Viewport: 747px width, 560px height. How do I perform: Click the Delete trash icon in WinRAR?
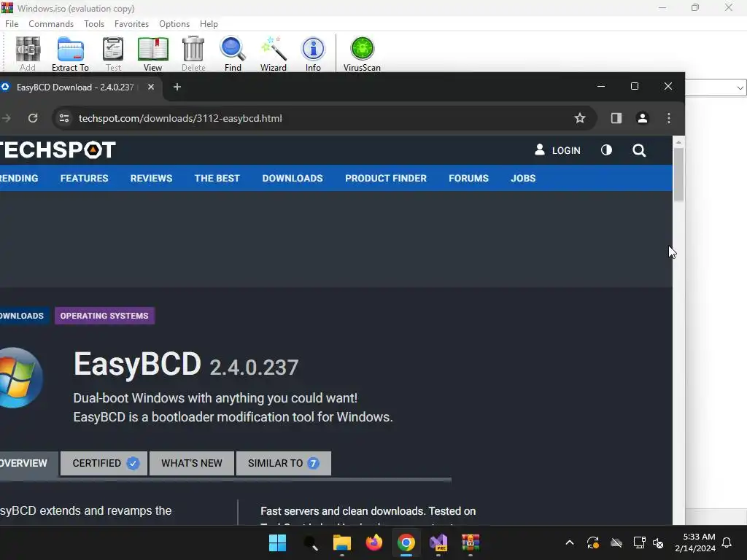tap(193, 53)
